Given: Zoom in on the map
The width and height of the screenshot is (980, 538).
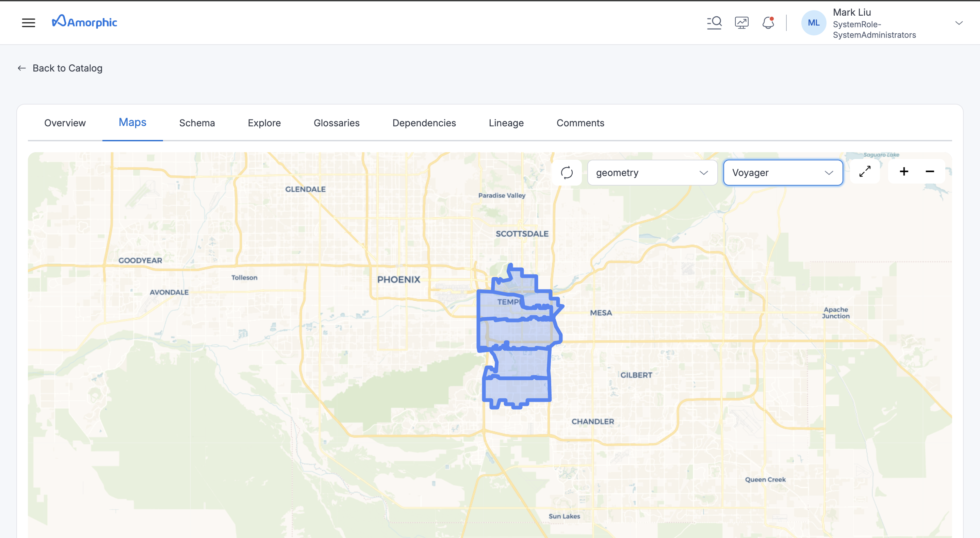Looking at the screenshot, I should (904, 171).
